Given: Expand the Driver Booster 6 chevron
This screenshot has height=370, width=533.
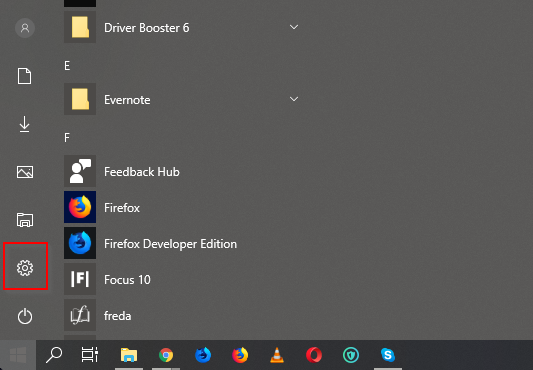Looking at the screenshot, I should (294, 27).
